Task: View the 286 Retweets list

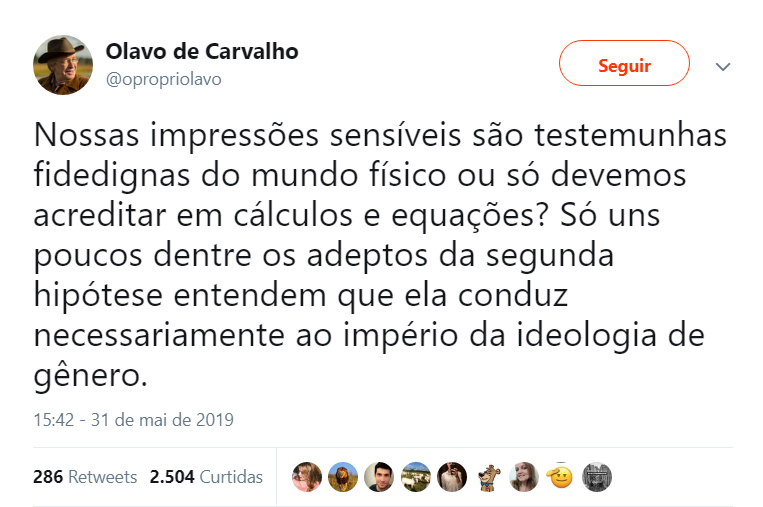Action: point(85,477)
